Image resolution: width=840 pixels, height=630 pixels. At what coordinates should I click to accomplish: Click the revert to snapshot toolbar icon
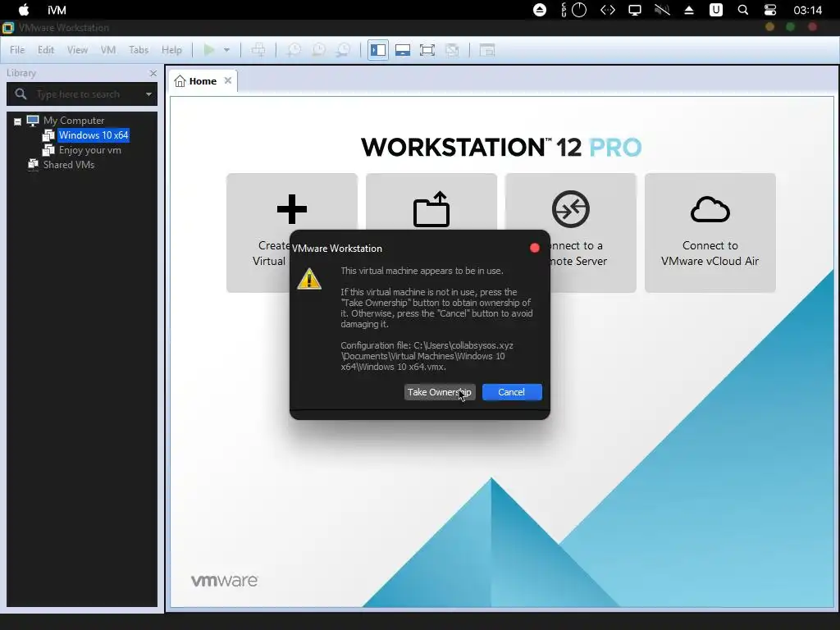[x=319, y=50]
